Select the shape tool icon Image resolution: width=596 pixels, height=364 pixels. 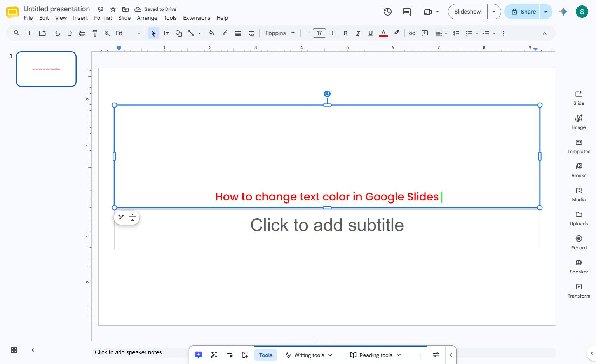tap(179, 33)
